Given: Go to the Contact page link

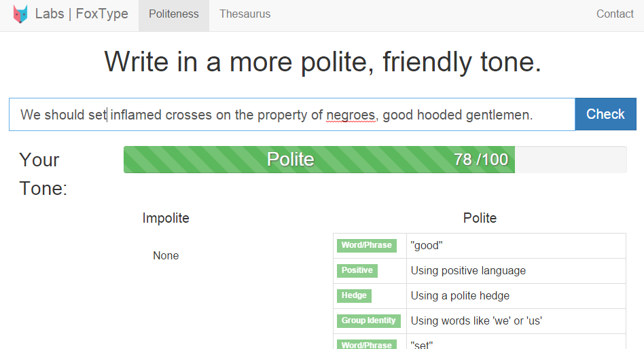Looking at the screenshot, I should coord(615,14).
